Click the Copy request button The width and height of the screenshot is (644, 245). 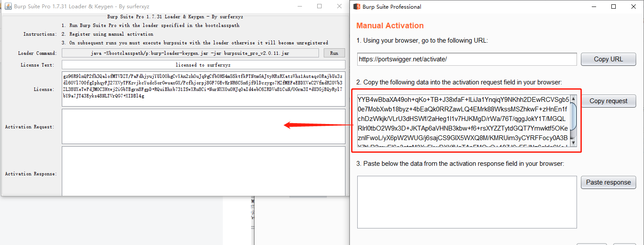(x=608, y=101)
